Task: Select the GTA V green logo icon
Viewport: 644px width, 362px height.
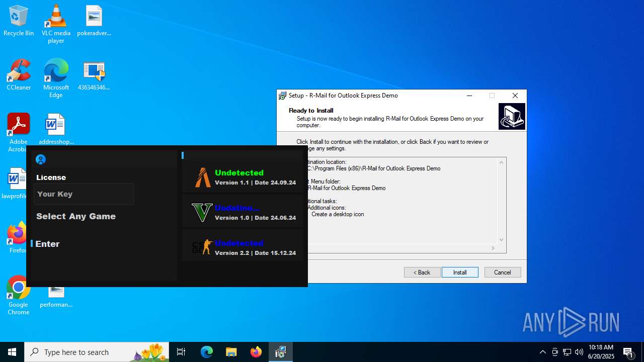Action: tap(202, 212)
